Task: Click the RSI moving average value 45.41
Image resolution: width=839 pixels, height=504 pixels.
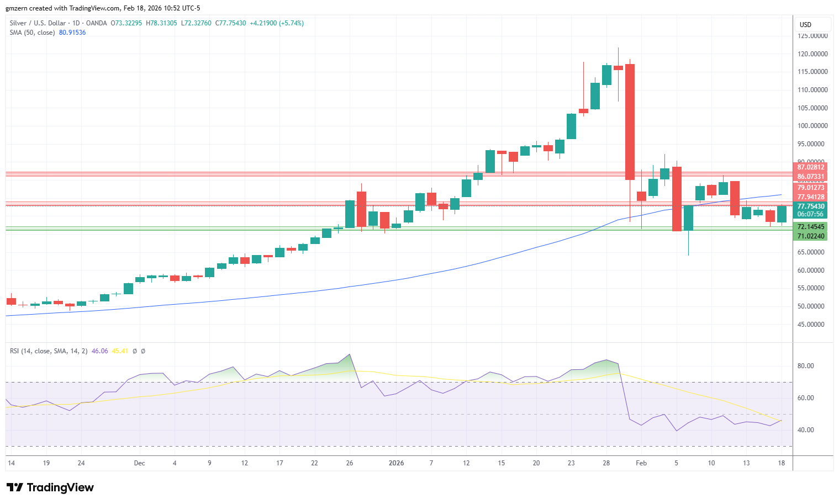Action: pyautogui.click(x=120, y=351)
